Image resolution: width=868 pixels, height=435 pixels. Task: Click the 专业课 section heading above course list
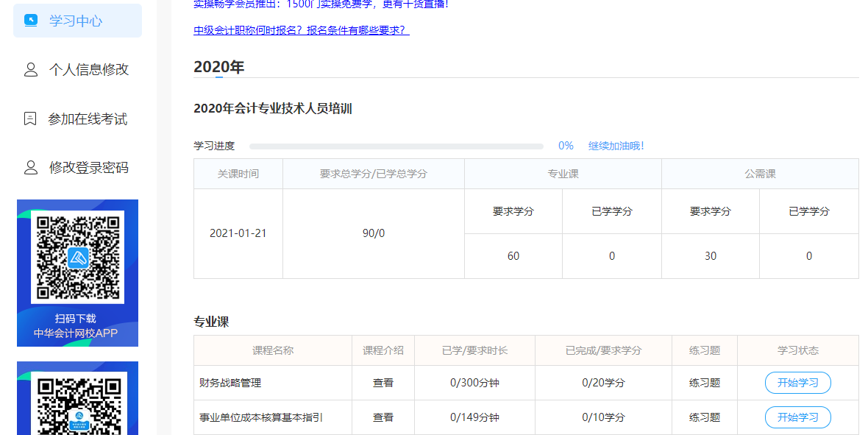211,322
